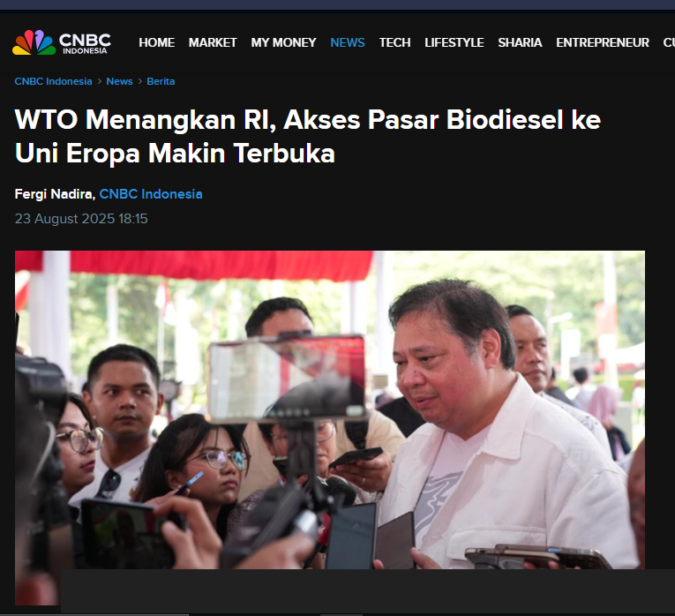The width and height of the screenshot is (675, 616).
Task: Select the NEWS navigation item
Action: tap(348, 42)
